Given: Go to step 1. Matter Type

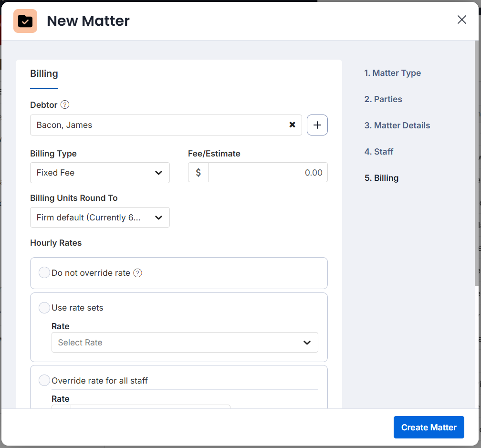Looking at the screenshot, I should coord(392,73).
